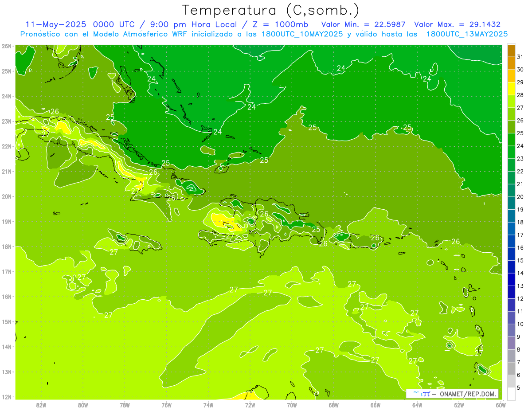Click the '22N' latitude axis label

pyautogui.click(x=7, y=146)
